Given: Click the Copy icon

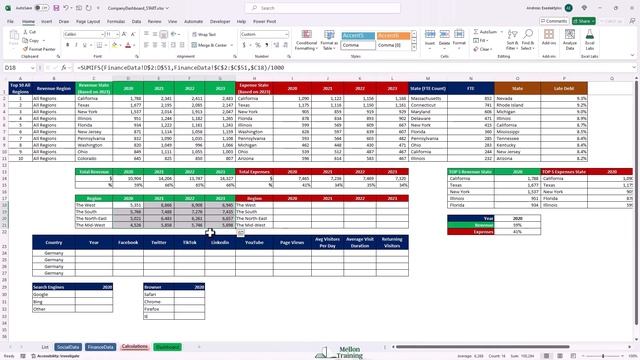Looking at the screenshot, I should pos(26,40).
